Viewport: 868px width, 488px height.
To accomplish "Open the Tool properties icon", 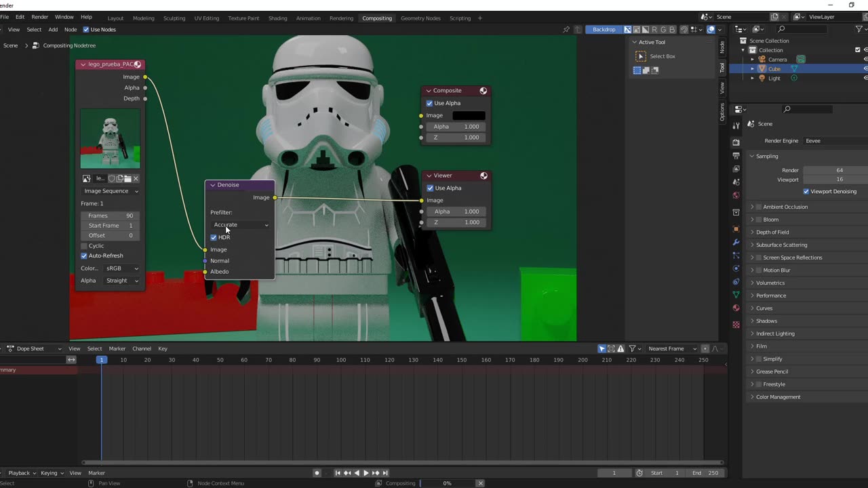I will click(736, 125).
